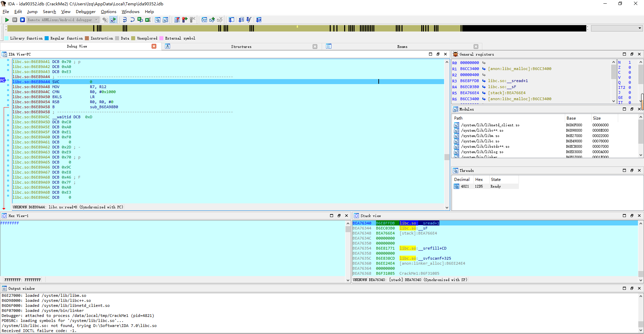Image resolution: width=644 pixels, height=334 pixels.
Task: Add a new breakpoint
Action: pos(184,20)
